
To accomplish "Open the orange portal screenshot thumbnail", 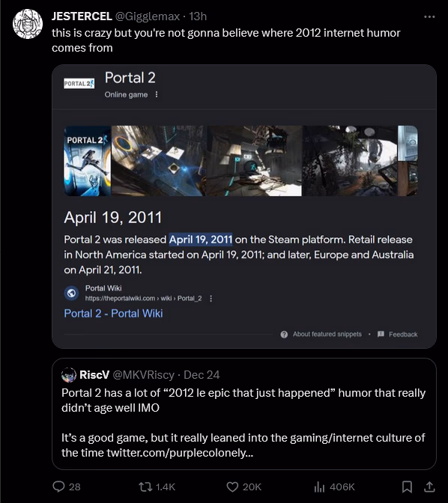I will click(159, 161).
